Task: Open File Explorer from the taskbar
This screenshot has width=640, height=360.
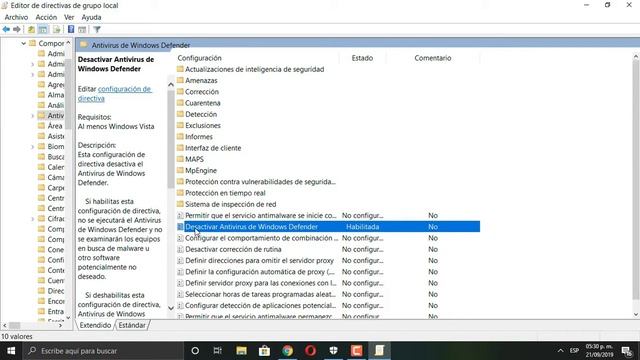Action: tap(241, 351)
